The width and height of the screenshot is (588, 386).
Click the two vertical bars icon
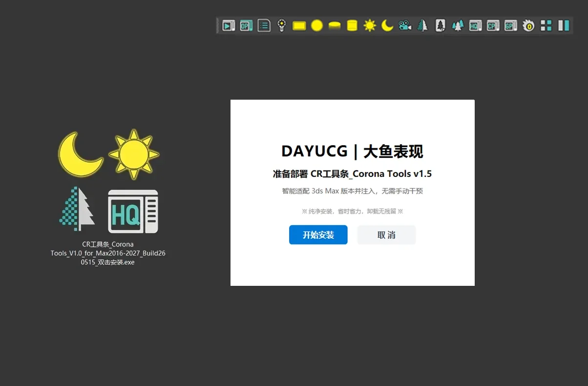564,25
